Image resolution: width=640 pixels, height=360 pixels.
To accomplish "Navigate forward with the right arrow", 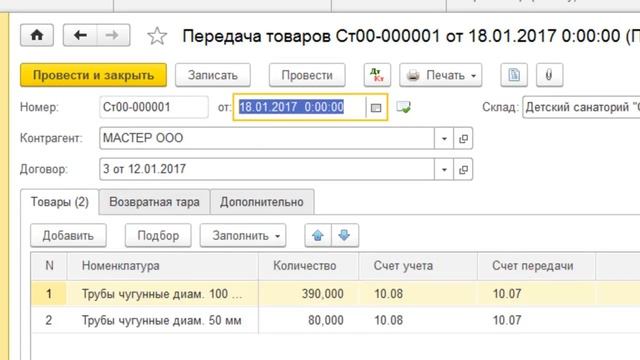I will pyautogui.click(x=113, y=36).
